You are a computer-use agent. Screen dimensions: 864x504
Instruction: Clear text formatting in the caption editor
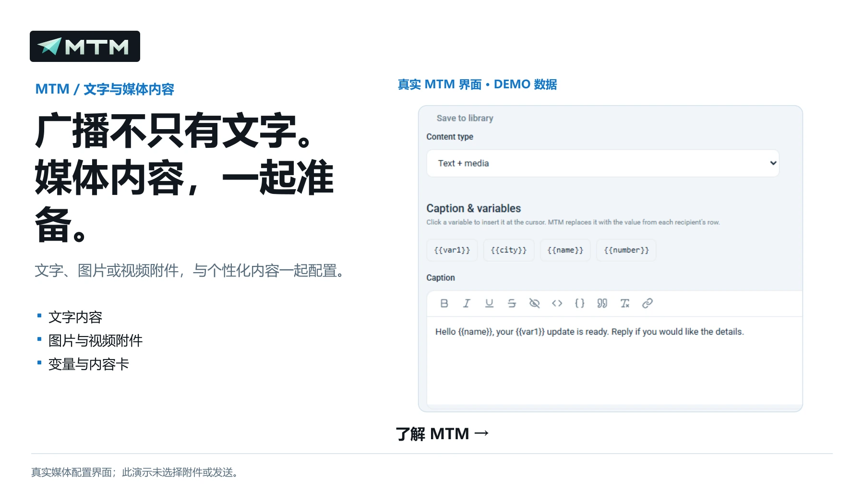624,303
